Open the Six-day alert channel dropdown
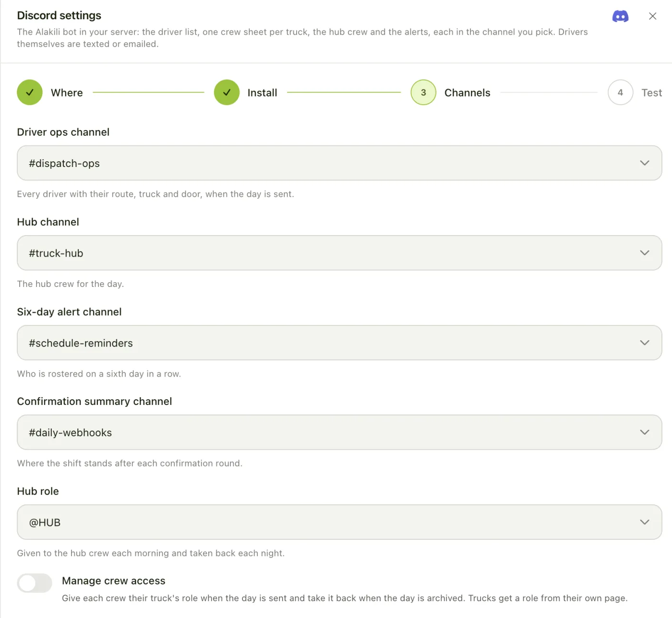Image resolution: width=672 pixels, height=618 pixels. click(x=339, y=343)
